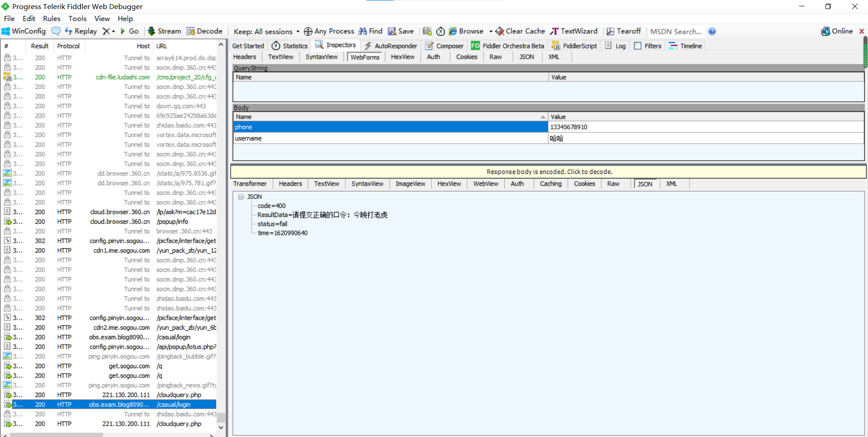Screen dimensions: 868x437
Task: Toggle Decode mode in toolbar
Action: (205, 31)
